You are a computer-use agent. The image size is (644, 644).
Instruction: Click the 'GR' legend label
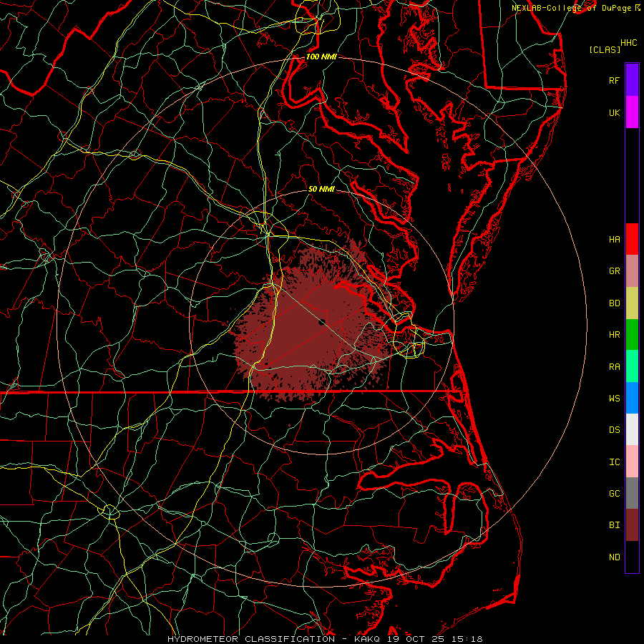(614, 270)
